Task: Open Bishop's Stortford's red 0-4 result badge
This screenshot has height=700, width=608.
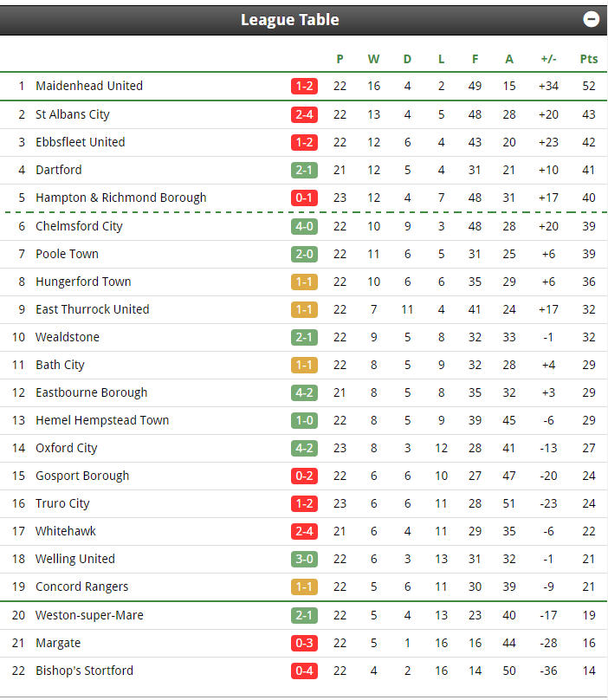Action: point(304,671)
